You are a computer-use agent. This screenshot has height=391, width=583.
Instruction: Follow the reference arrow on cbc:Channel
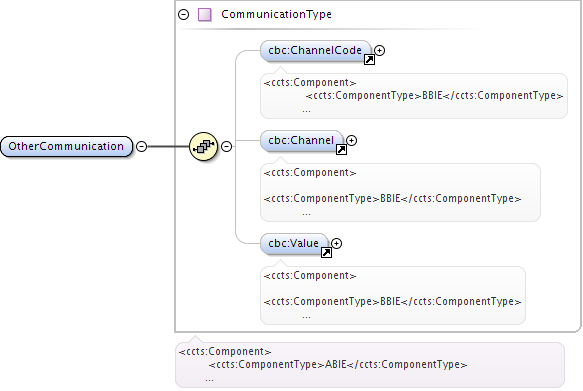coord(341,149)
